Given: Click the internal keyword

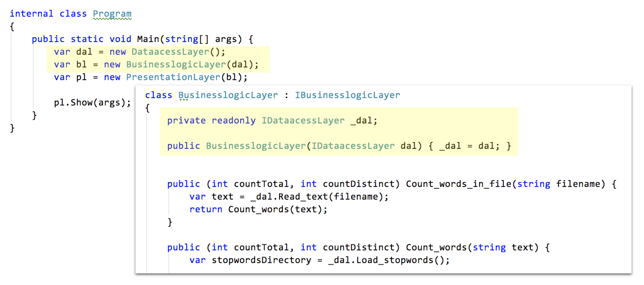Looking at the screenshot, I should click(31, 14).
